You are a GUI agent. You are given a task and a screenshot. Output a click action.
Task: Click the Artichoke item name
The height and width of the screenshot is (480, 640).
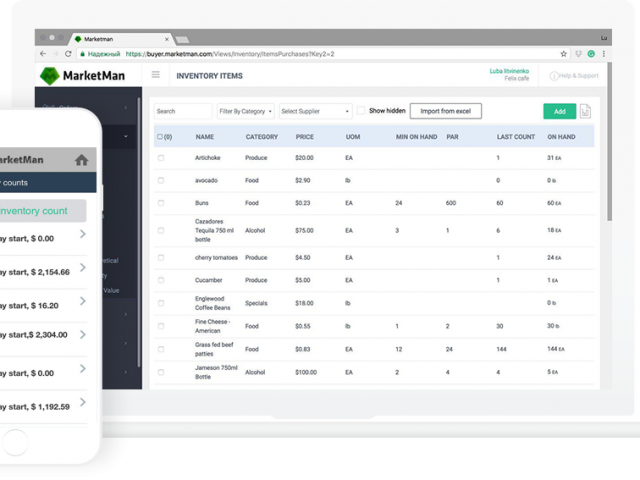[x=207, y=158]
